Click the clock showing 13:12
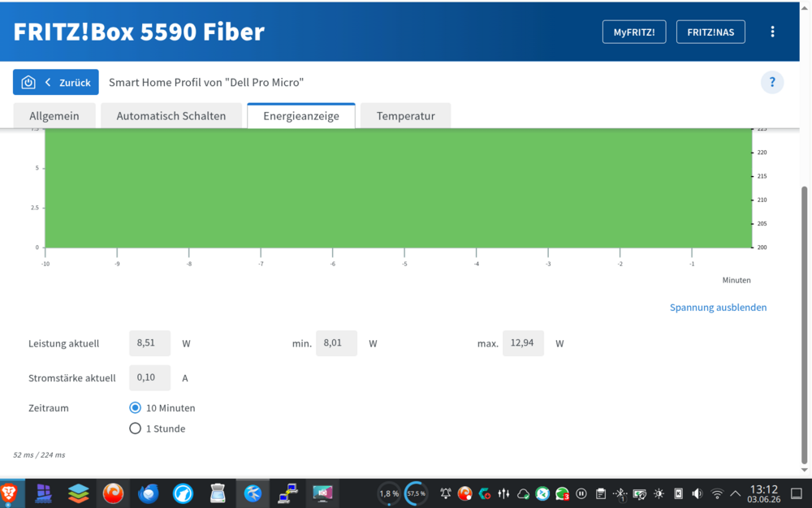 click(764, 493)
